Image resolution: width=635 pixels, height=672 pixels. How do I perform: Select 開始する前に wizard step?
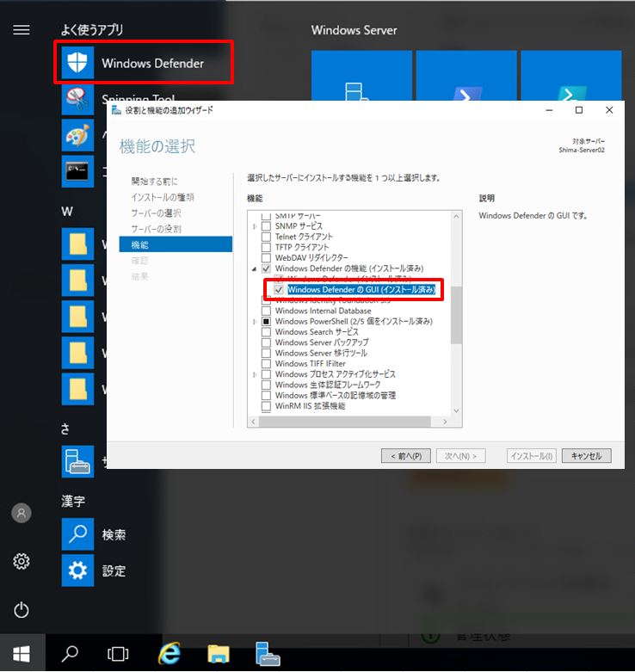click(x=154, y=182)
